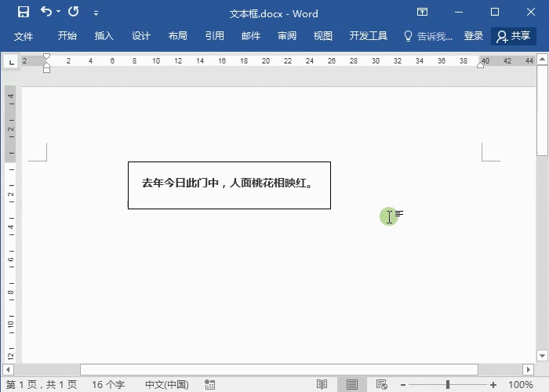549x392 pixels.
Task: Minimize the Word window
Action: pyautogui.click(x=459, y=12)
